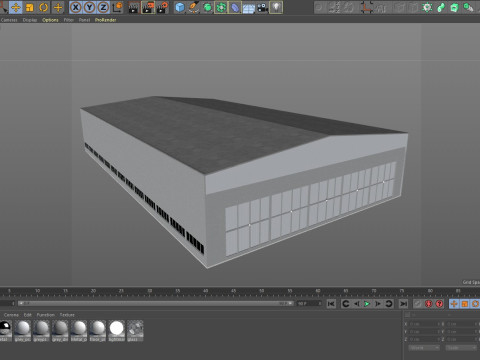Screen dimensions: 480x360
Task: Jump to the end of the animation
Action: (403, 304)
